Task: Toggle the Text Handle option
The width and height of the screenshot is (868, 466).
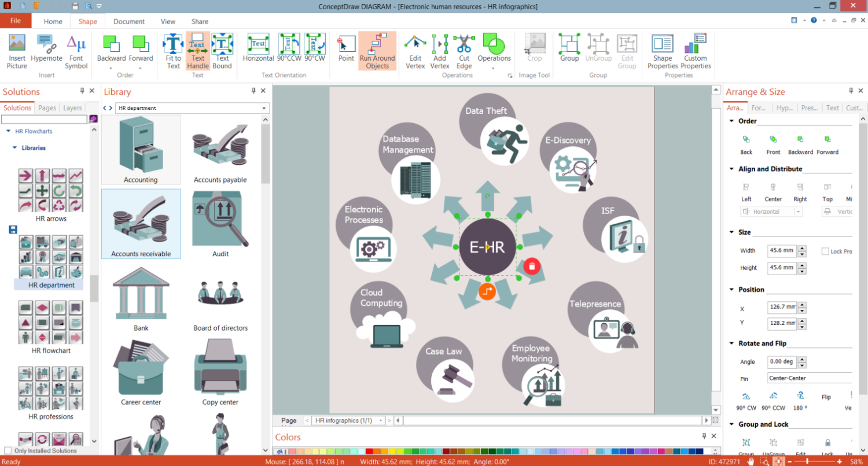Action: (198, 51)
